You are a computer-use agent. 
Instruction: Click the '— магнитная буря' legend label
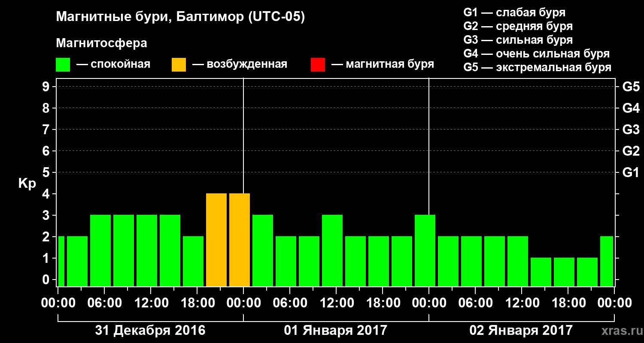click(x=383, y=65)
